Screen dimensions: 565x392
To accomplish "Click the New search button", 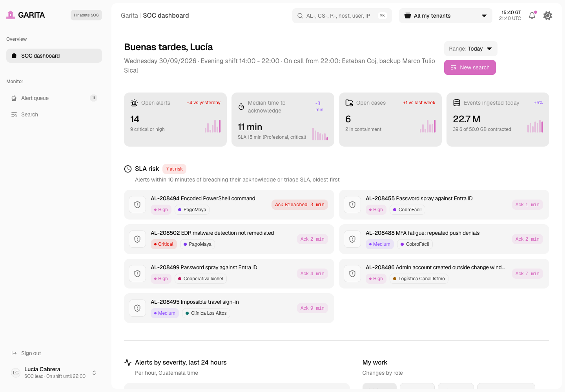I will click(470, 67).
